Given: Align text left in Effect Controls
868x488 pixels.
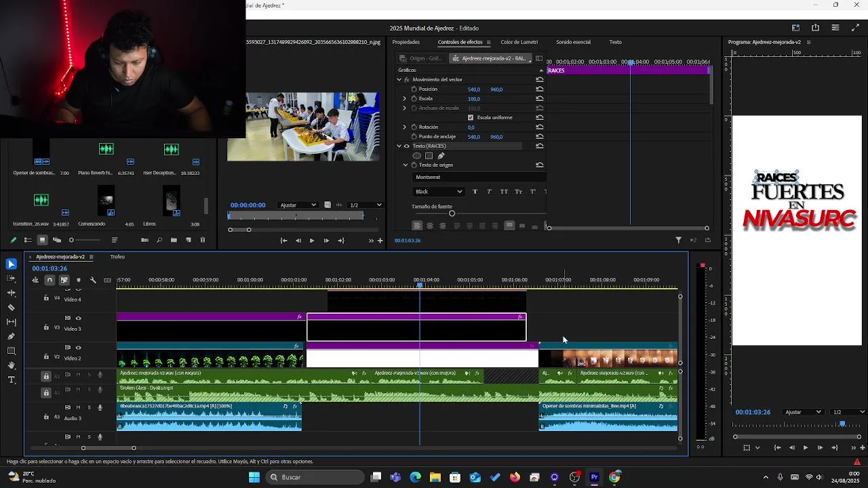Looking at the screenshot, I should (x=417, y=226).
